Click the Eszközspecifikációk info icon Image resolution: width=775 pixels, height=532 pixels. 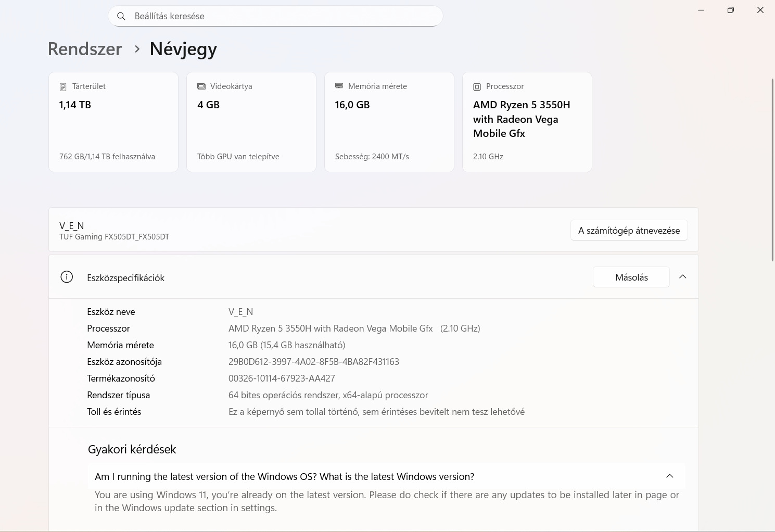67,277
